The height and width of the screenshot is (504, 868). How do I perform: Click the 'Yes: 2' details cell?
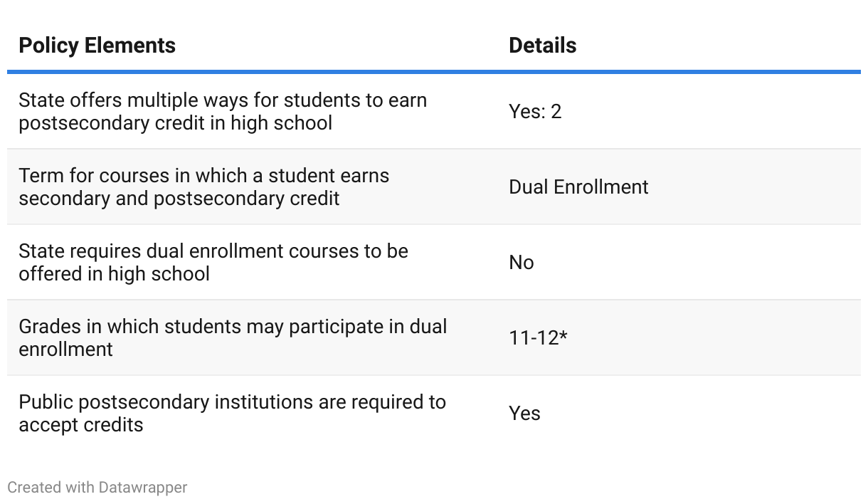click(535, 112)
